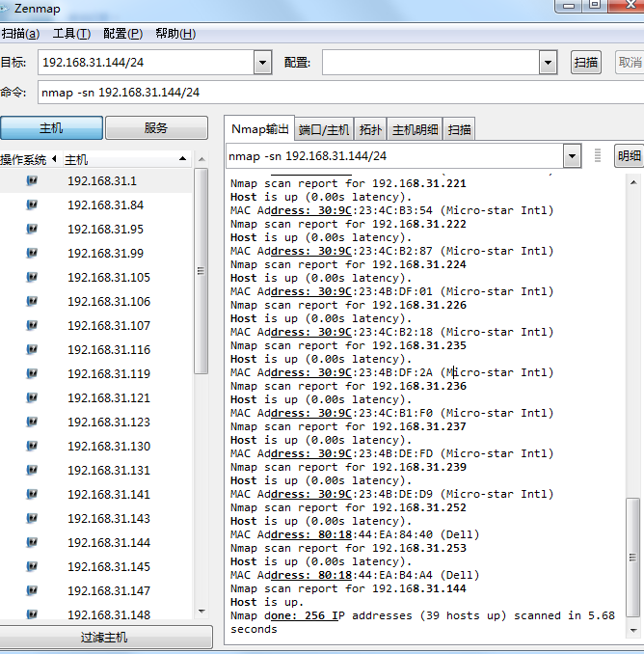644x654 pixels.
Task: Click OS icon beside host 192.168.31.130
Action: click(x=32, y=446)
